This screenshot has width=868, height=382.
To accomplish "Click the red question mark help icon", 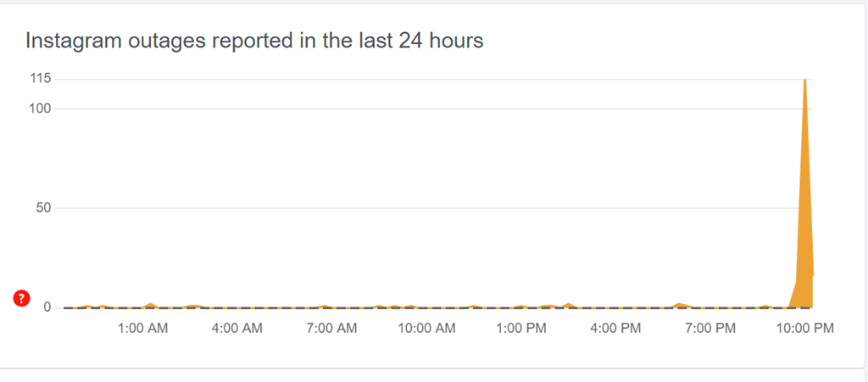I will [21, 298].
